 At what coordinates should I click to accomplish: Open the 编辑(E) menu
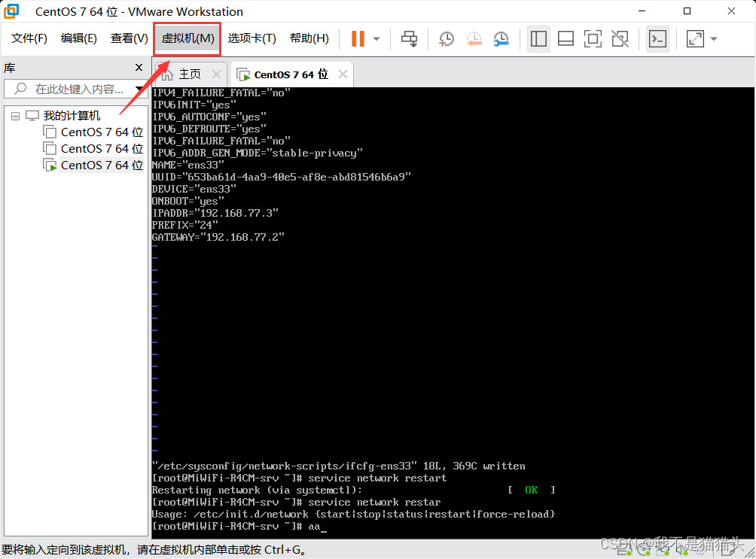(78, 38)
